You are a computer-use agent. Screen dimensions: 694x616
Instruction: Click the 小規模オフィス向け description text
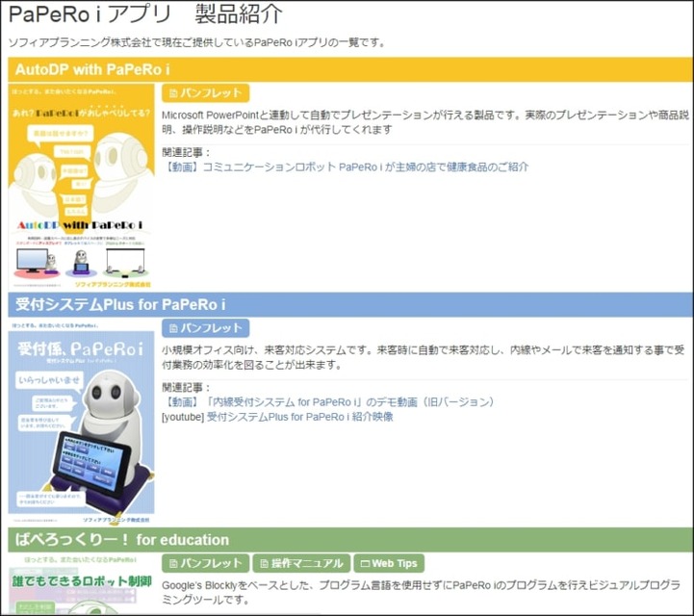(x=424, y=357)
